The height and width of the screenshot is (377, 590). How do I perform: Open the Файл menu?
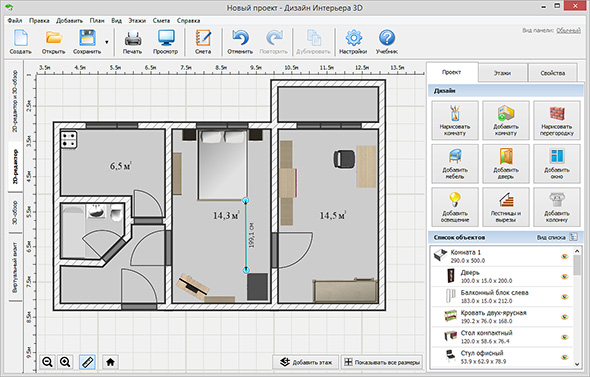click(15, 21)
